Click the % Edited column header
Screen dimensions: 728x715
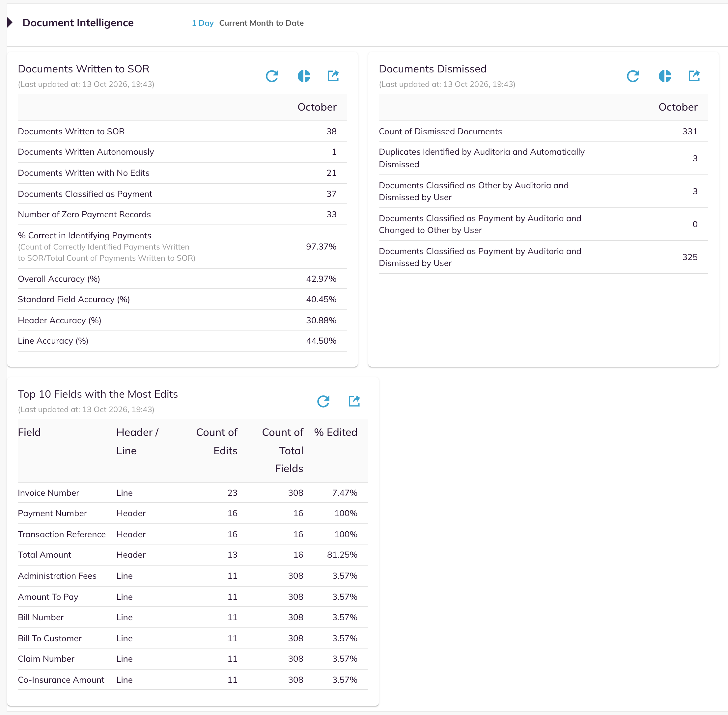336,432
